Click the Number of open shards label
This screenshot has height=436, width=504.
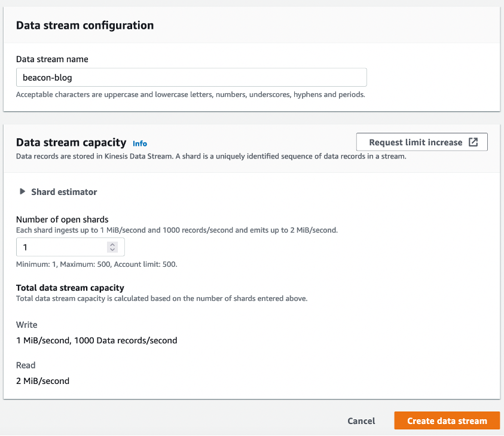coord(62,219)
